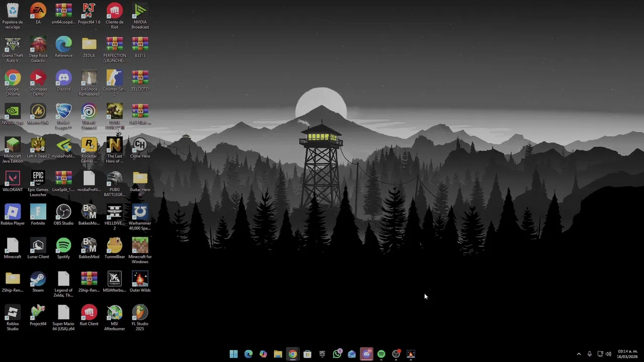This screenshot has height=362, width=644.
Task: Select the NVIDIA Broadcast shortcut
Action: (x=140, y=16)
